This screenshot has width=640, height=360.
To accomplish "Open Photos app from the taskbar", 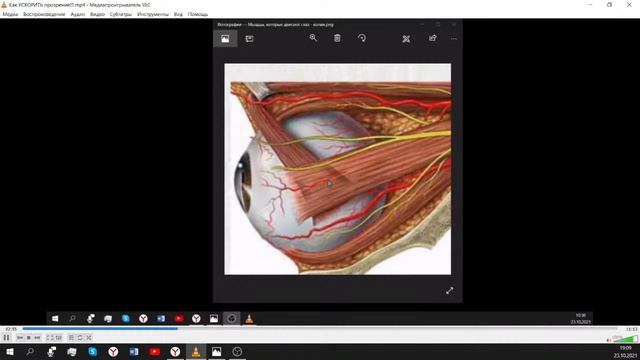I will pyautogui.click(x=216, y=351).
